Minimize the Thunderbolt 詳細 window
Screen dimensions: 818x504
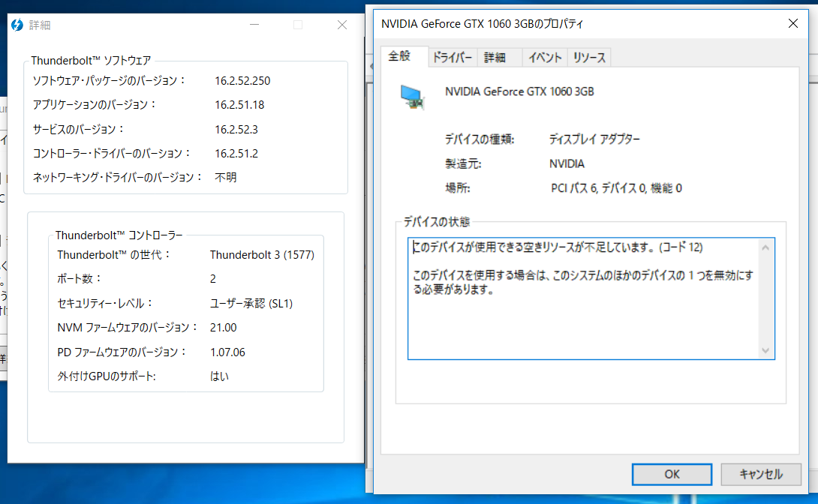click(254, 25)
